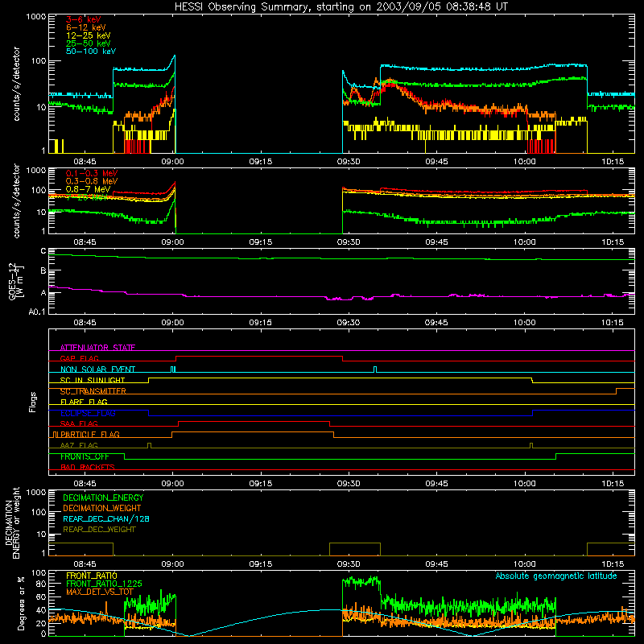Viewport: 644px width, 644px height.
Task: Select the MAX_DET_VS_TOT legend label
Action: point(100,592)
